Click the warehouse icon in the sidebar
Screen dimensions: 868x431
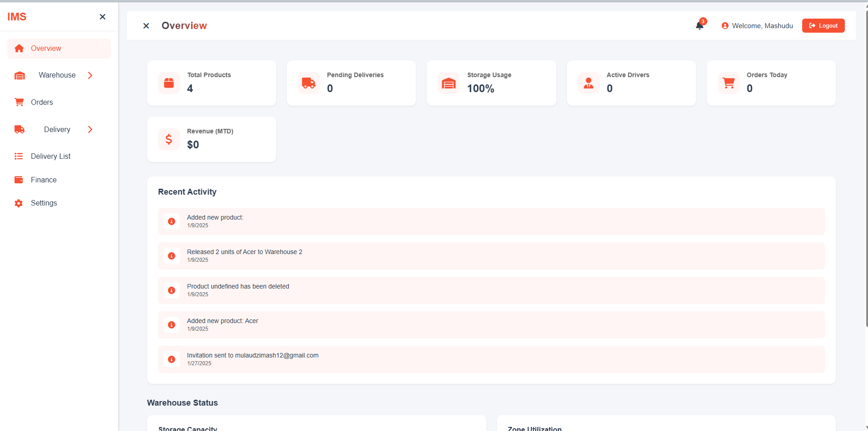click(20, 75)
